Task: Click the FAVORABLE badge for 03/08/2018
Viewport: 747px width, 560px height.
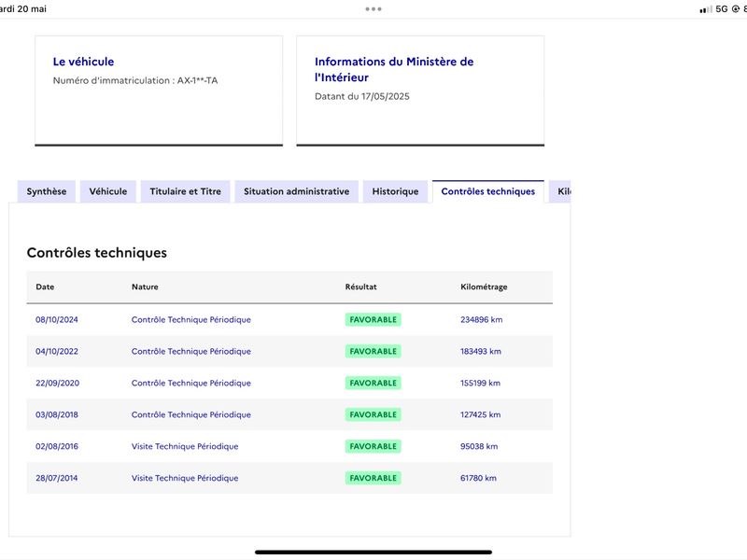Action: pyautogui.click(x=373, y=414)
